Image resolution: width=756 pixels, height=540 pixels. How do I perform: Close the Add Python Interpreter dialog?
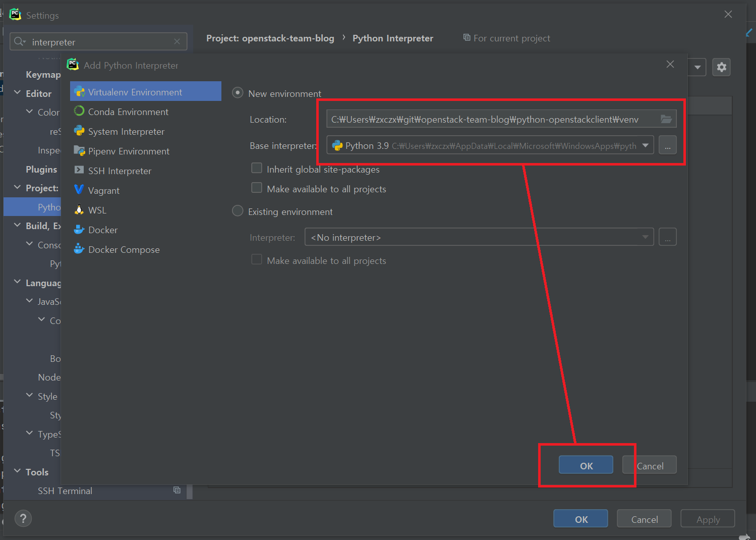pyautogui.click(x=670, y=64)
